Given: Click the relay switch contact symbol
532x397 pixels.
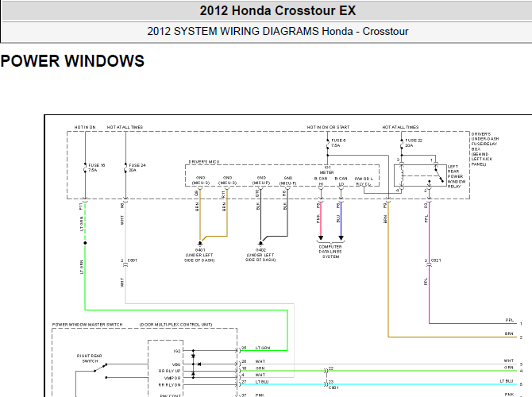Looking at the screenshot, I should click(439, 174).
